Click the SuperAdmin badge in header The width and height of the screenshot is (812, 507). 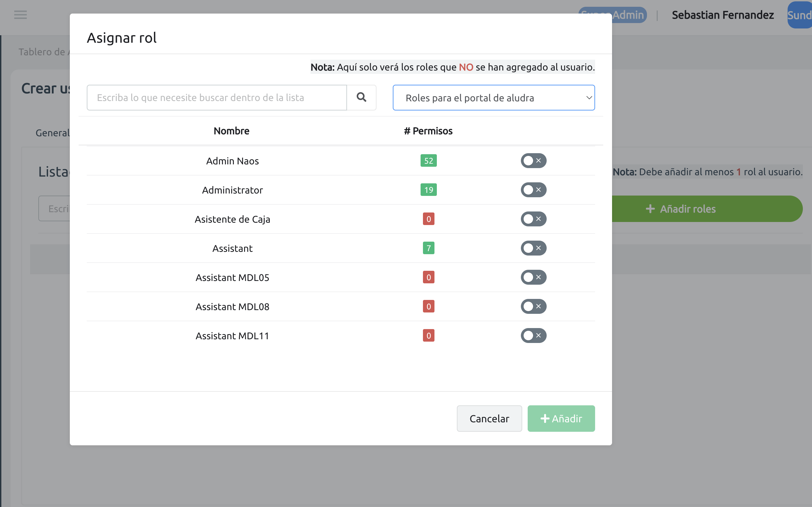point(629,15)
